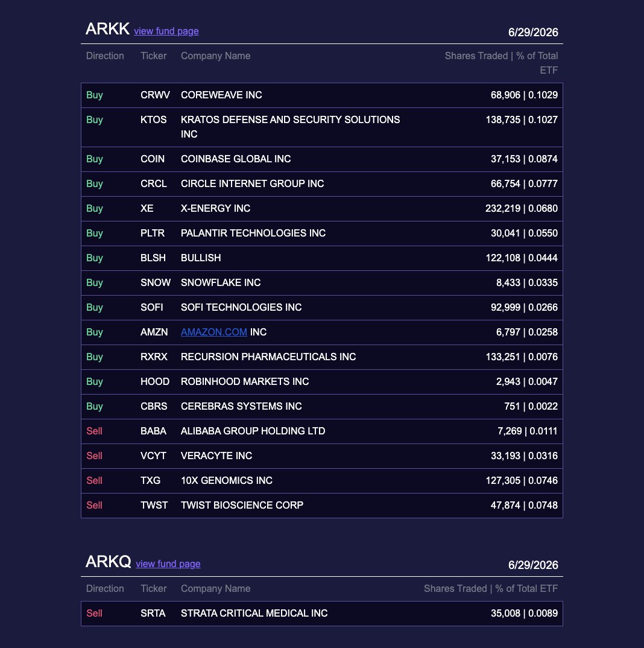Click shares value 751 | 0.0022

(531, 407)
